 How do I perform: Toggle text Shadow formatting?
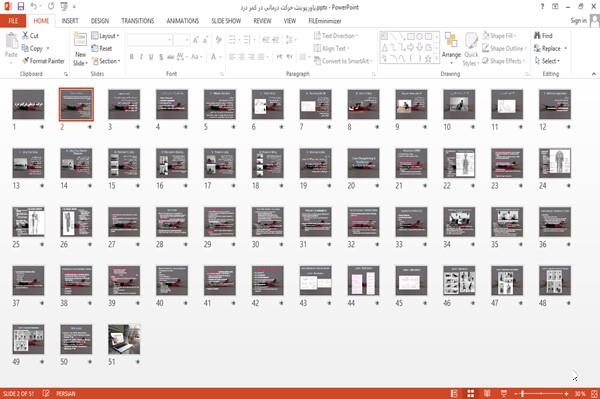pyautogui.click(x=161, y=57)
